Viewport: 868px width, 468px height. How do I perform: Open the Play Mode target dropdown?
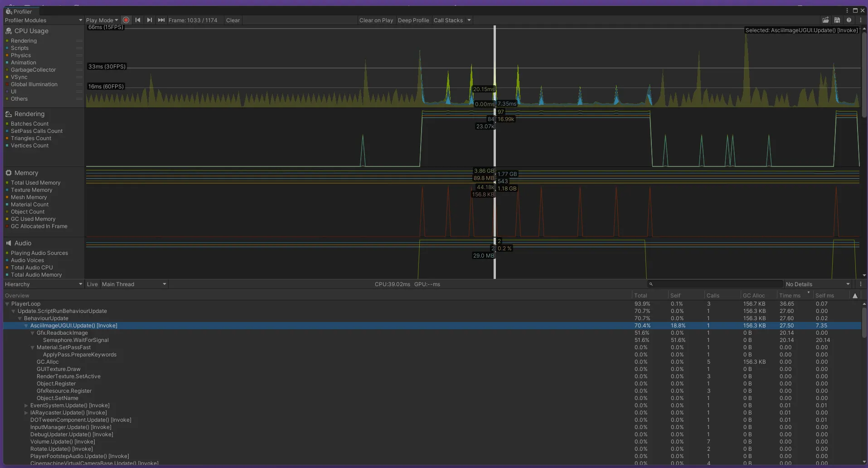coord(102,20)
